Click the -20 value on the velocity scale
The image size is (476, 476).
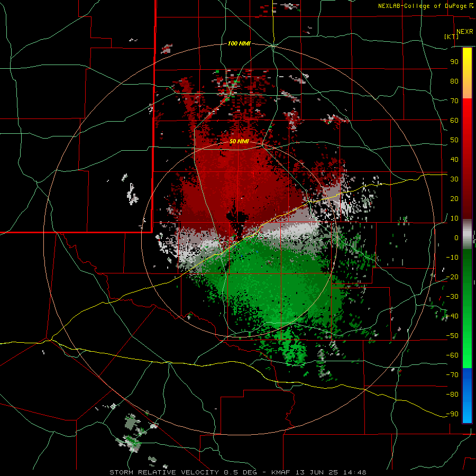point(452,277)
